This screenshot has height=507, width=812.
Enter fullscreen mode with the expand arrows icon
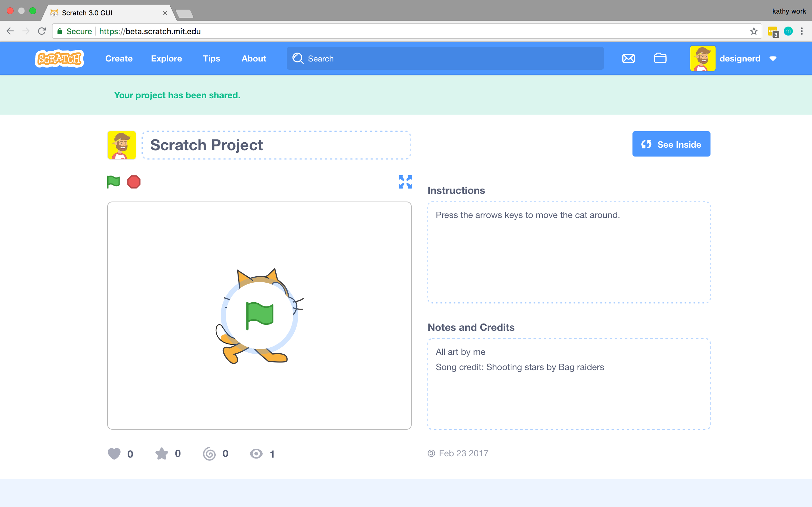(405, 182)
